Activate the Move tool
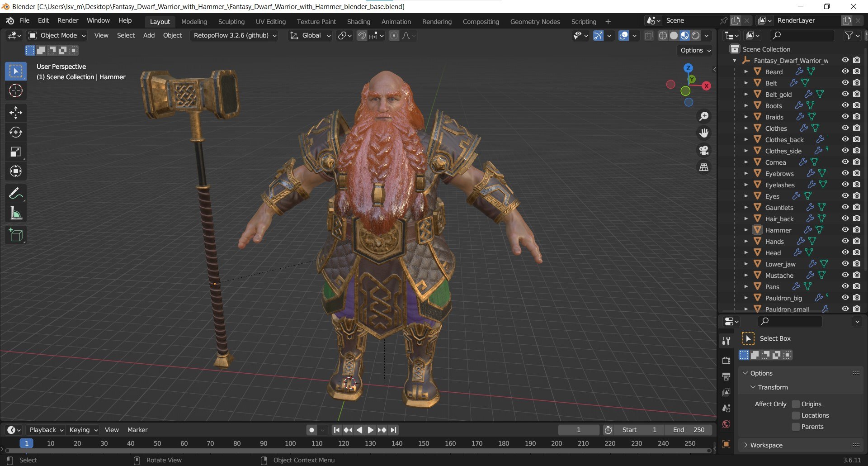 (16, 113)
